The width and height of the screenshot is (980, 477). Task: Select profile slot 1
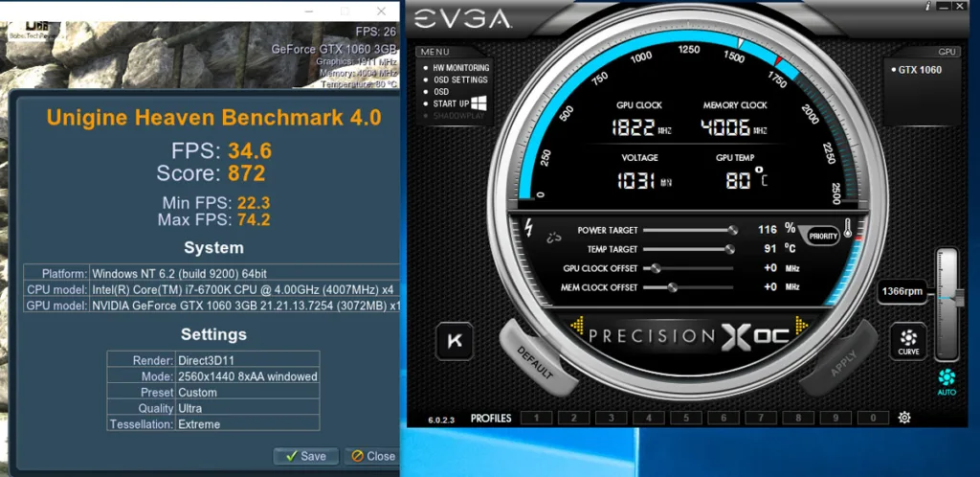pyautogui.click(x=536, y=419)
